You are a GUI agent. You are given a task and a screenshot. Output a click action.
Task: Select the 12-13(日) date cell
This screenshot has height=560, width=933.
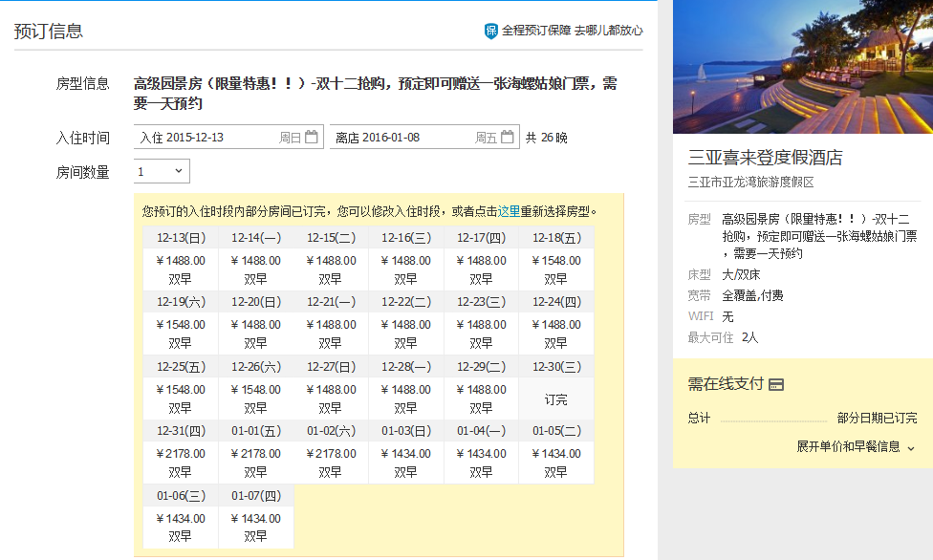(181, 237)
